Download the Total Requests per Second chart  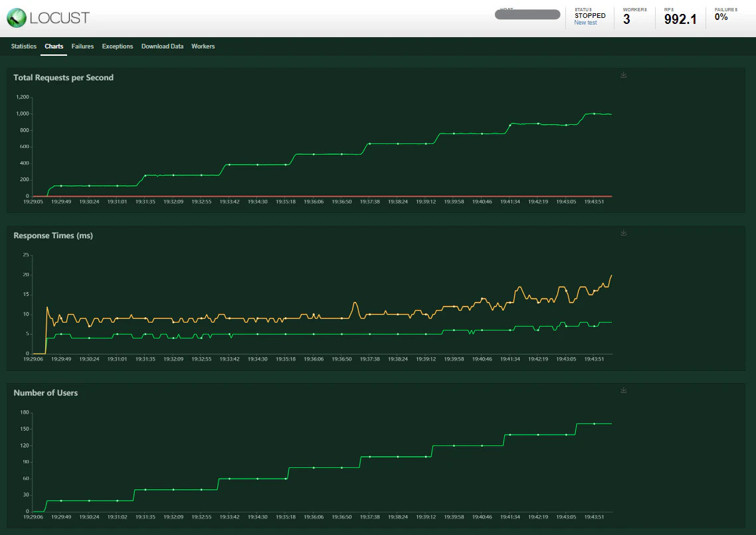[623, 74]
